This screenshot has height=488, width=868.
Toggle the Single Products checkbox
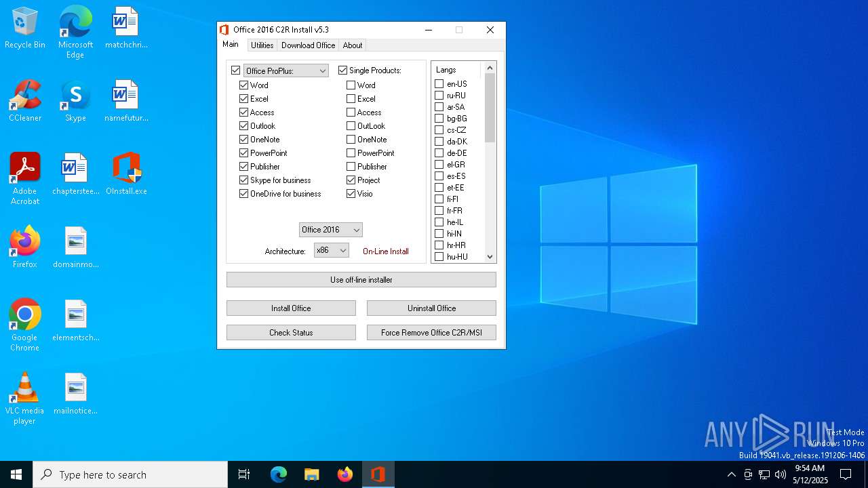(x=343, y=70)
